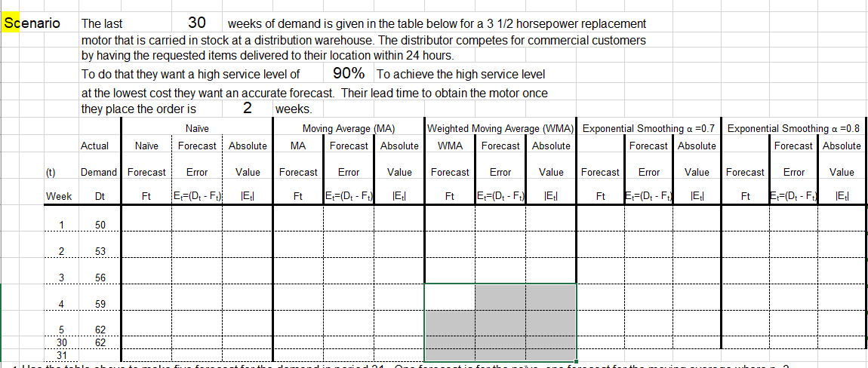Click week number 31 cell
Image resolution: width=868 pixels, height=368 pixels.
tap(60, 354)
